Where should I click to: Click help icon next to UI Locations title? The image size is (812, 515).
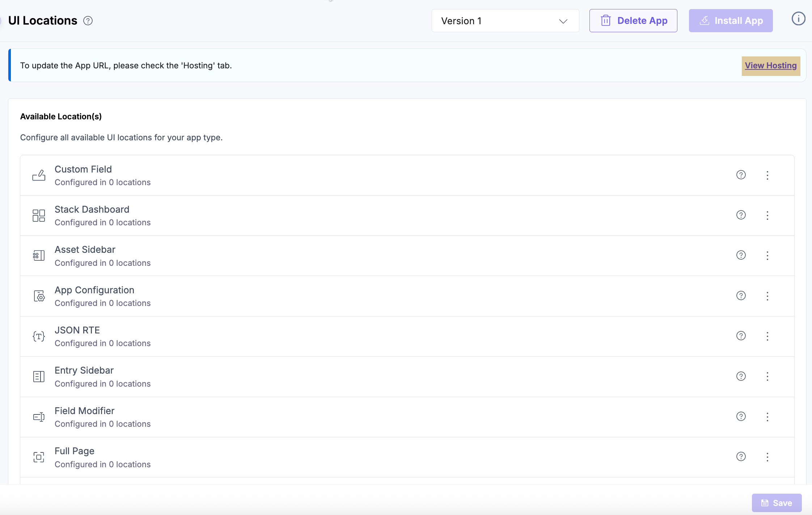(x=88, y=21)
